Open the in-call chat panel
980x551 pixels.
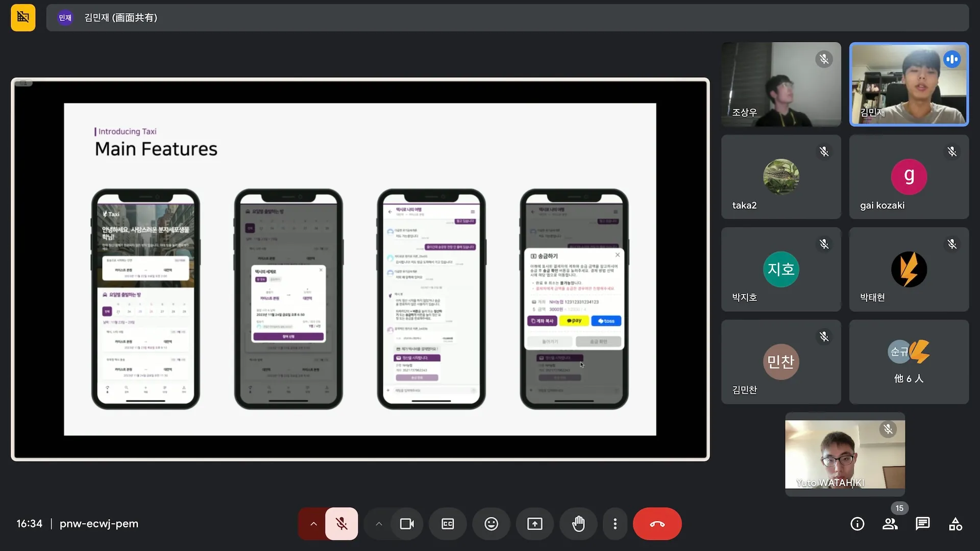[922, 524]
